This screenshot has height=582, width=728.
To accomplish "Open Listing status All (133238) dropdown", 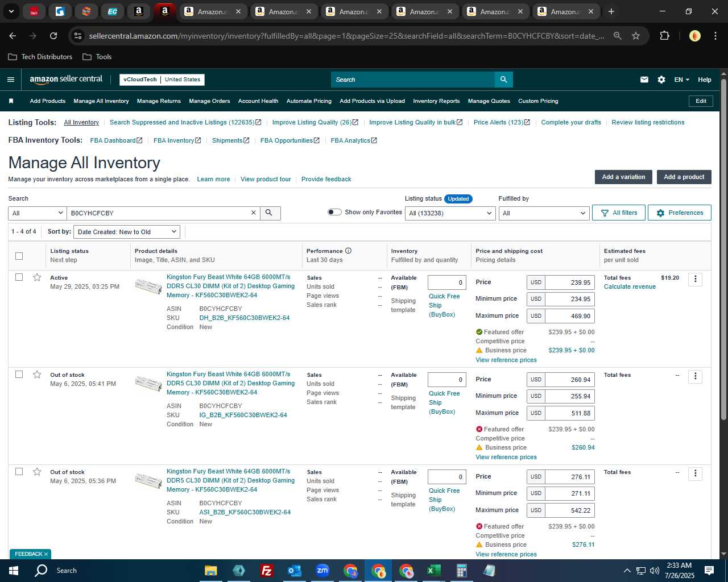I will point(450,213).
